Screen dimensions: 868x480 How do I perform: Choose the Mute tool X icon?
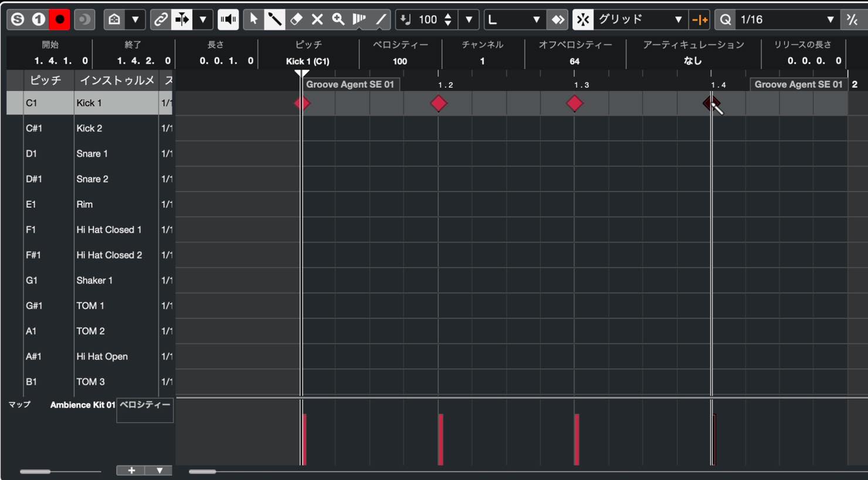[x=317, y=19]
